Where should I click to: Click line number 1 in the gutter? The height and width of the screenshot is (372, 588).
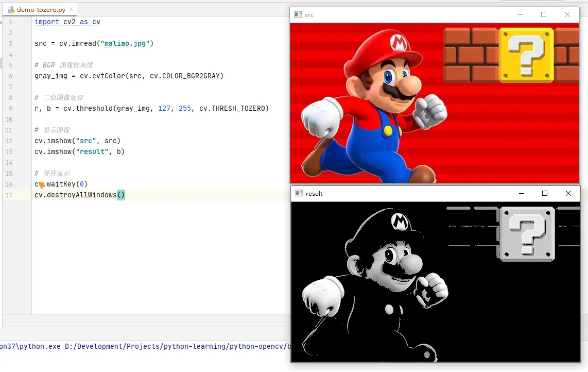(x=10, y=22)
